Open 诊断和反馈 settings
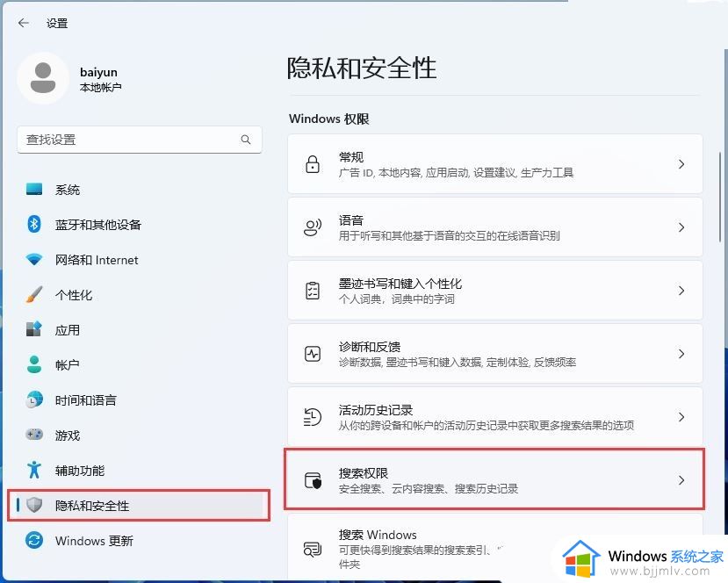Screen dimensions: 728x583 point(495,353)
